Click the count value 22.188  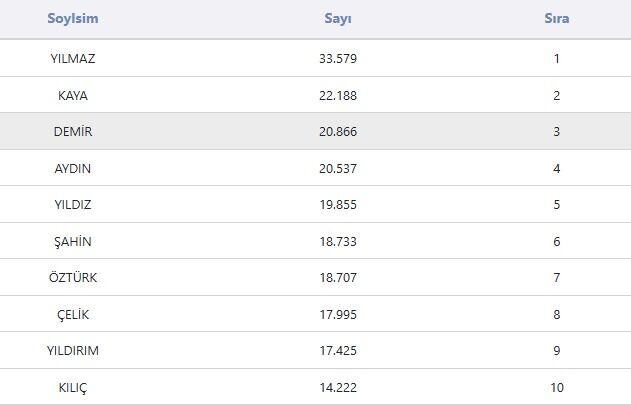point(338,95)
